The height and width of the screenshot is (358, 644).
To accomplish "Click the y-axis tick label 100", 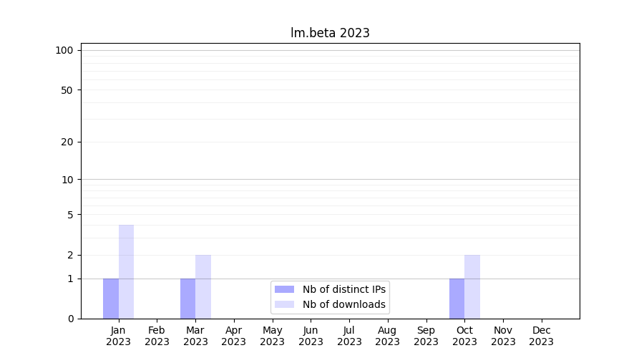I will pos(64,50).
